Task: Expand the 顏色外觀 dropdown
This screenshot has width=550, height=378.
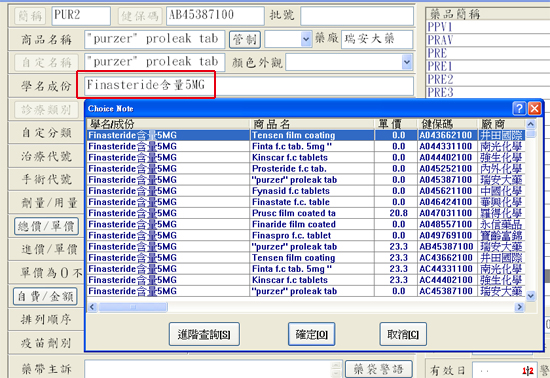Action: click(406, 62)
